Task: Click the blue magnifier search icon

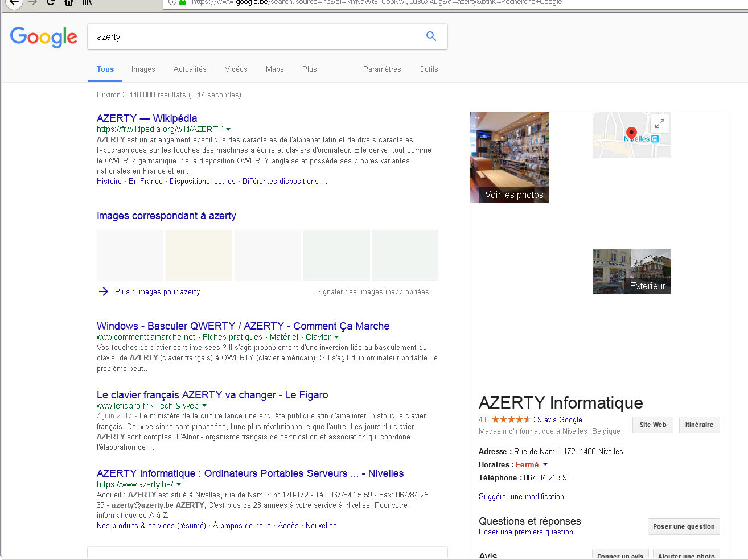Action: click(431, 36)
